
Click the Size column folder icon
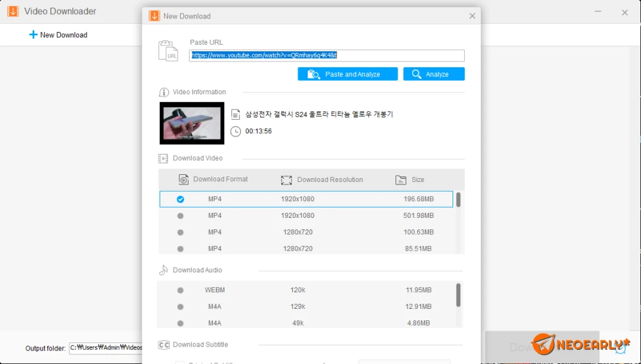(401, 179)
